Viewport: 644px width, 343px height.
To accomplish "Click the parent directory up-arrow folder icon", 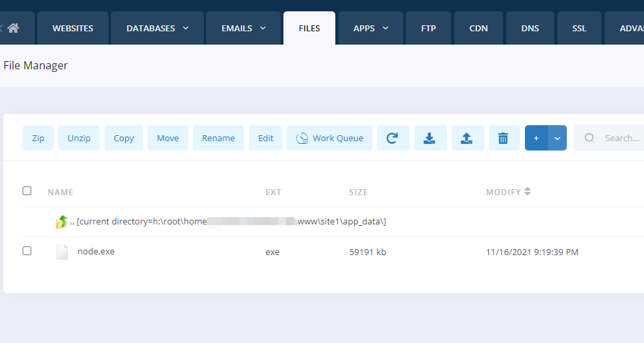I will (x=61, y=222).
